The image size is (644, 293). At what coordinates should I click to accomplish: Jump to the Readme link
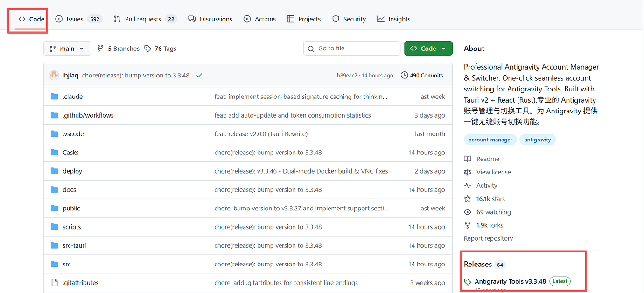482,159
